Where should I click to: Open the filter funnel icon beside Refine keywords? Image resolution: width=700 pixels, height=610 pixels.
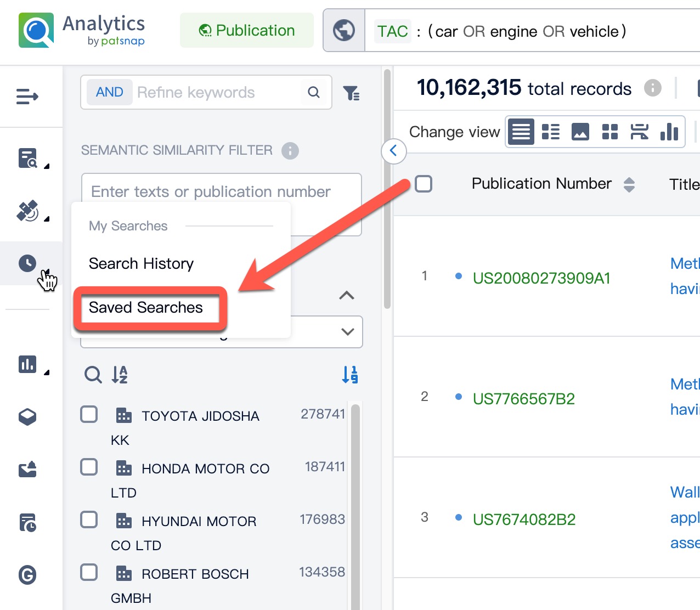tap(351, 93)
